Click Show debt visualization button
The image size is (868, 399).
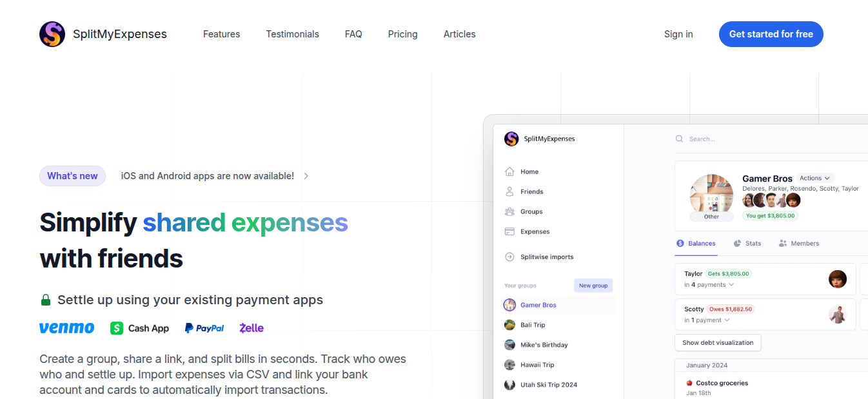click(718, 343)
